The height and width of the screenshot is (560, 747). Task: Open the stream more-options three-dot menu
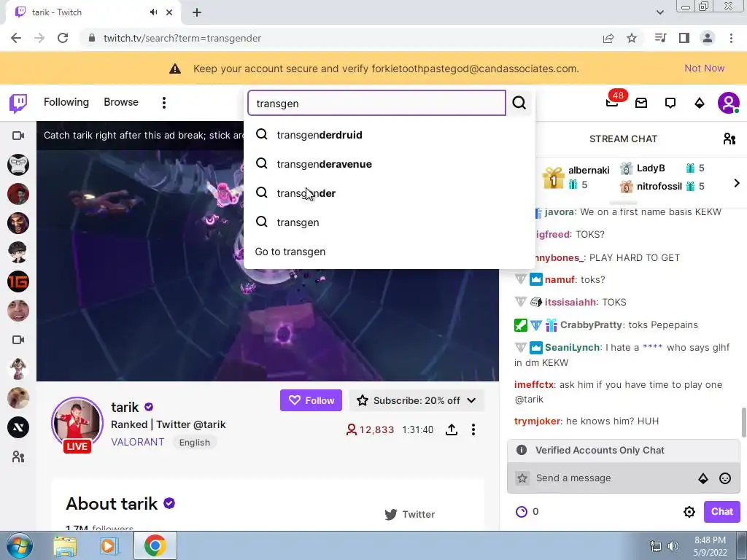473,429
